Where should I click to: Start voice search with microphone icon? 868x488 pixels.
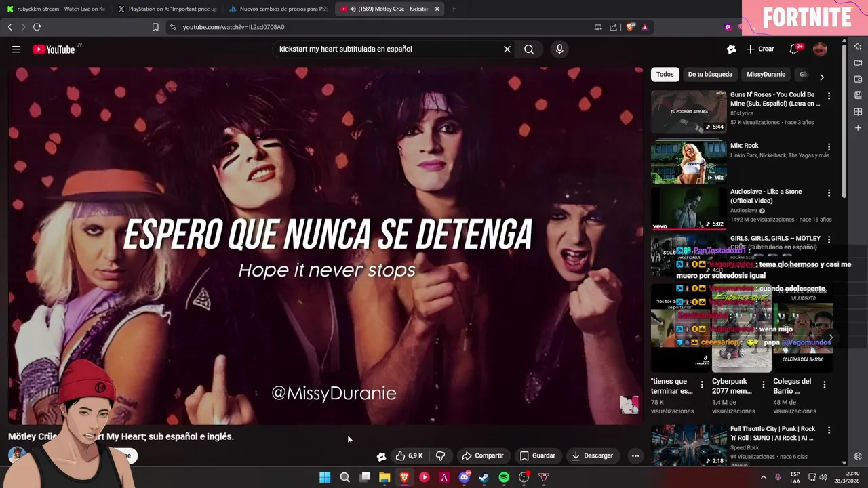(559, 49)
